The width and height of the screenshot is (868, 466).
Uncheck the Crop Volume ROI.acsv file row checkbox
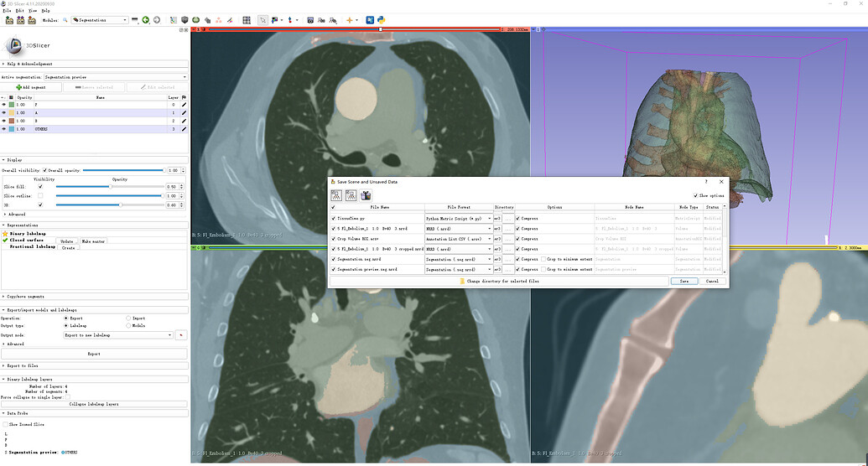333,239
